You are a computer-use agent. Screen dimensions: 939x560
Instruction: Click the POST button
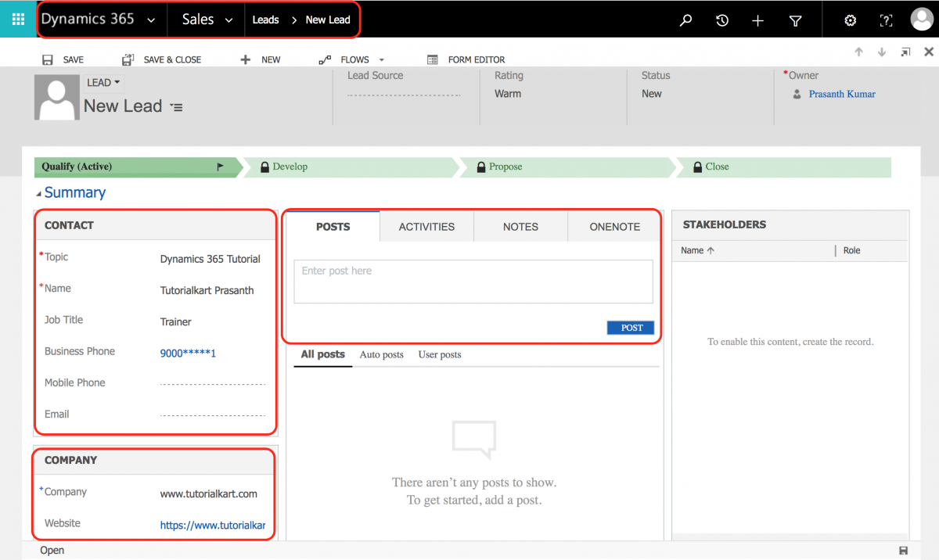click(x=631, y=328)
